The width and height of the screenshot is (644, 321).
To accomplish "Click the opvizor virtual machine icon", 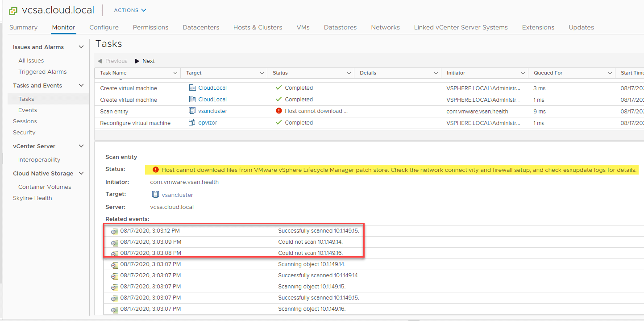I will tap(192, 122).
